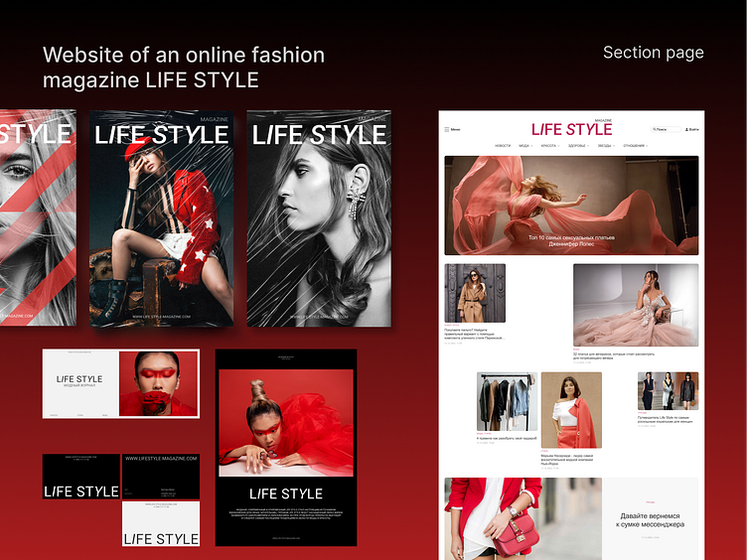747x560 pixels.
Task: Open the clothing rack article thumbnail
Action: (x=507, y=401)
